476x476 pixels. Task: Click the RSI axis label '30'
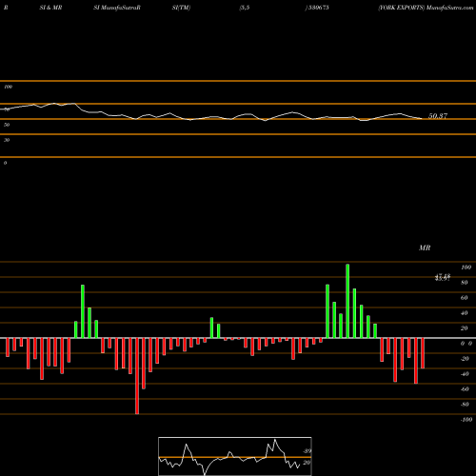7,140
